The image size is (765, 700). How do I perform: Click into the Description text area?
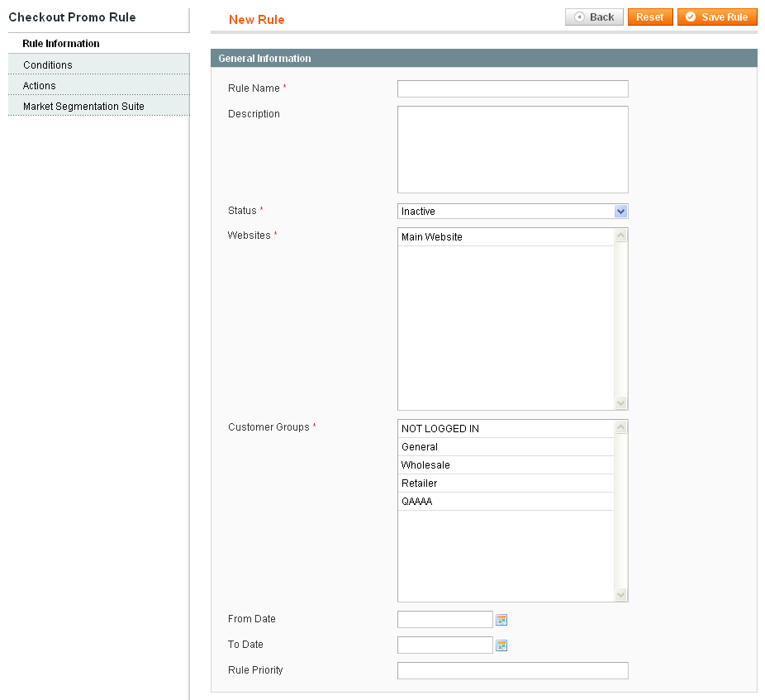click(x=512, y=150)
